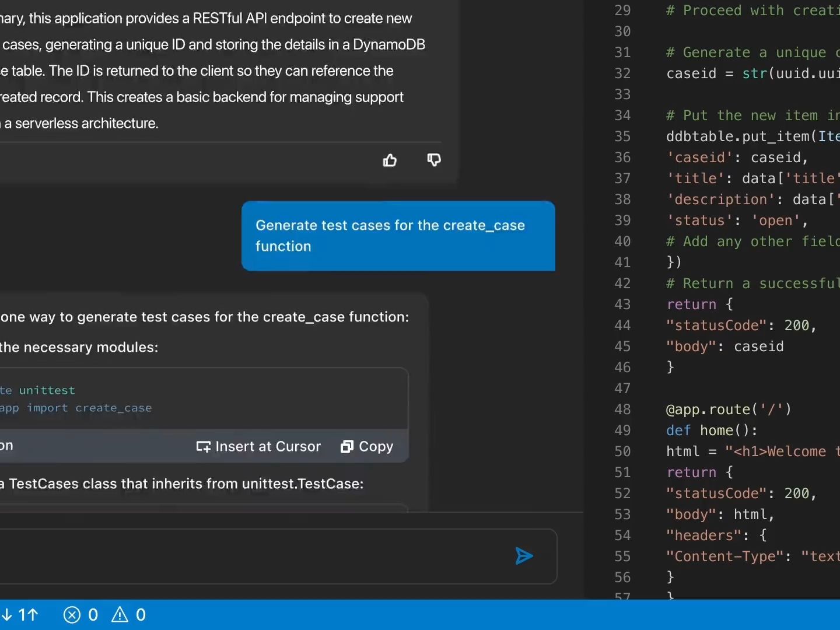Click line number 52 in the gutter
This screenshot has height=630, width=840.
(622, 494)
